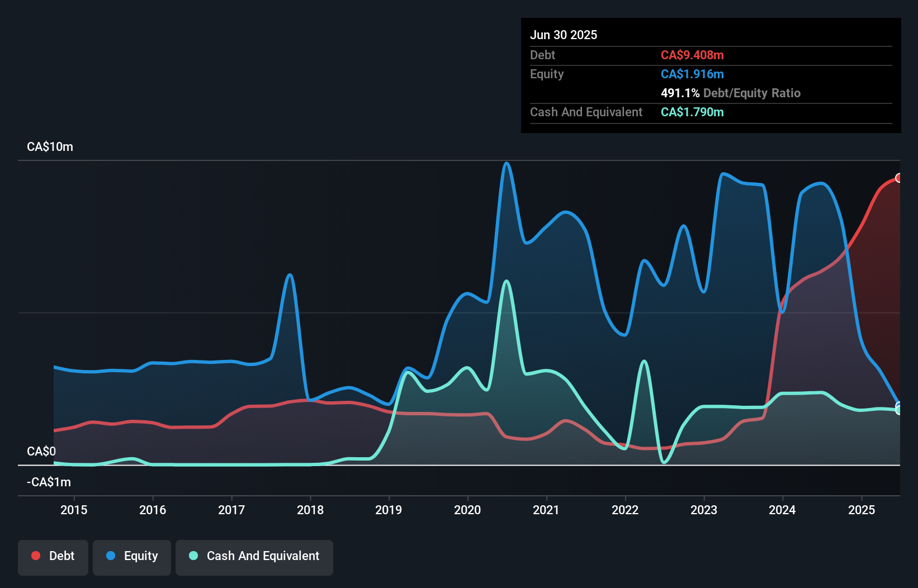Select the Equity series endpoint marker

898,404
